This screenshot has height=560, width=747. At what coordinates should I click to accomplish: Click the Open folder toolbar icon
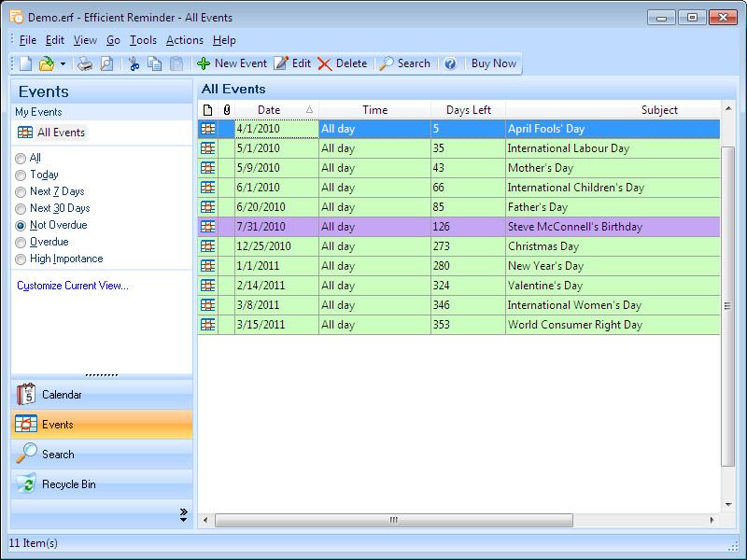coord(47,63)
